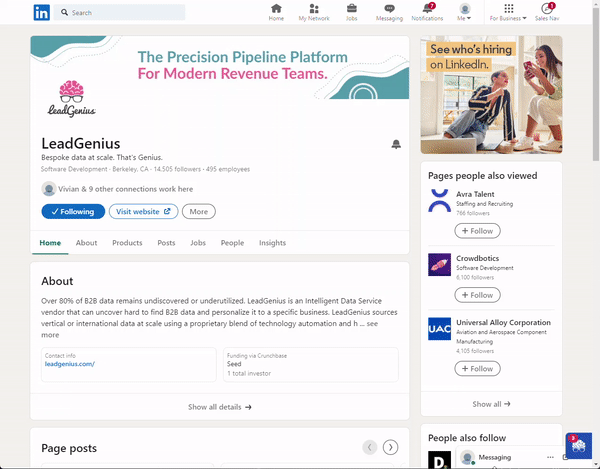
Task: Open the More dropdown button
Action: click(199, 212)
